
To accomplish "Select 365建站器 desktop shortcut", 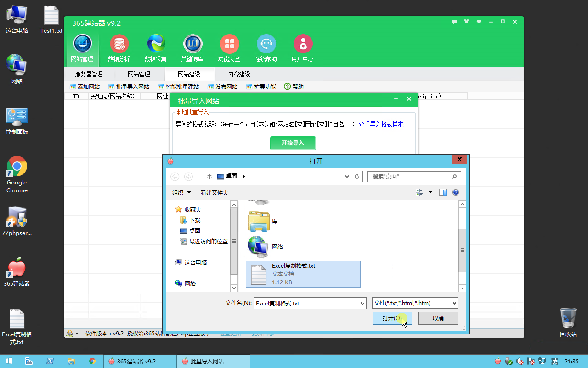I will pyautogui.click(x=17, y=272).
